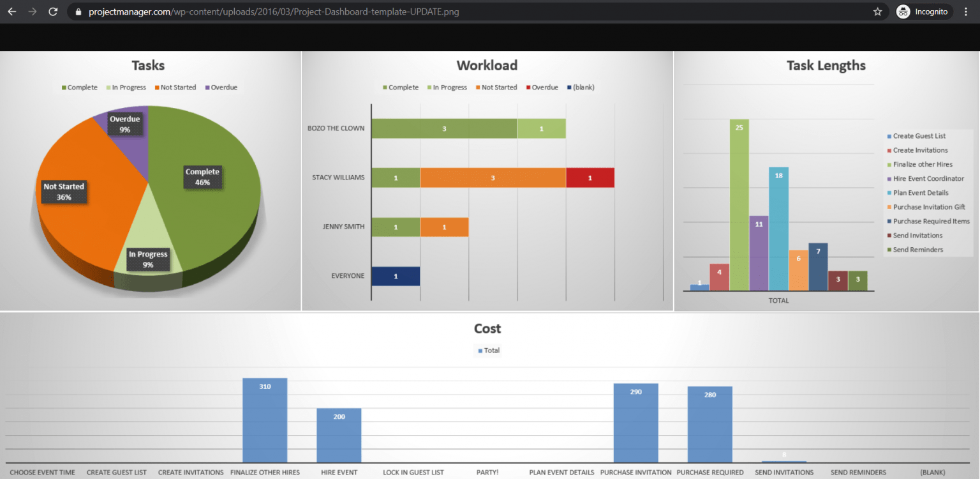Bookmark the page using the star icon

[x=879, y=11]
